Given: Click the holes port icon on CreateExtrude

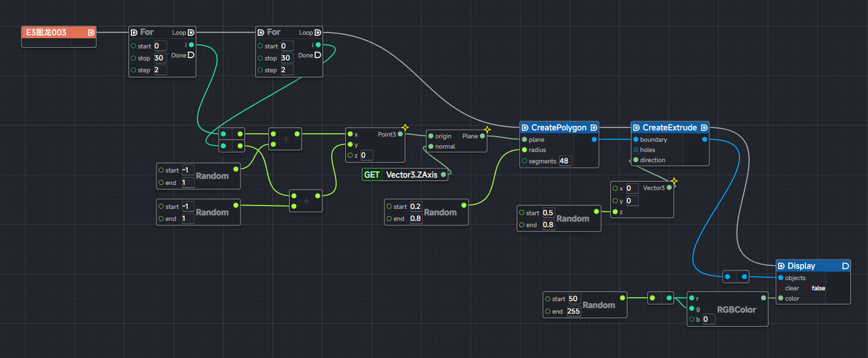Looking at the screenshot, I should point(635,150).
